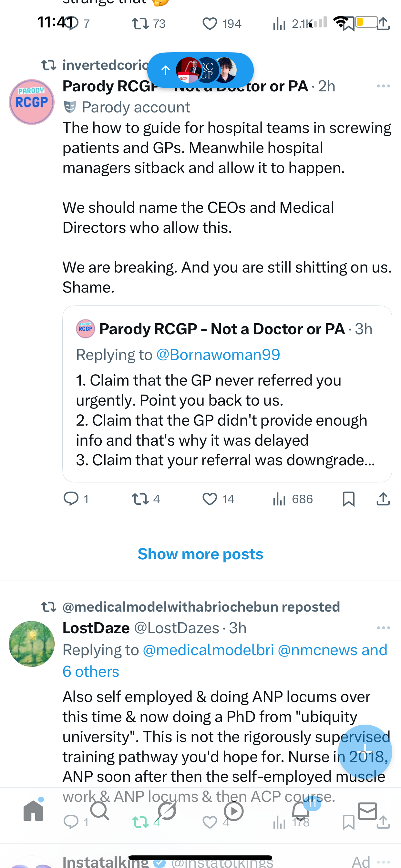
Task: Open direct messages envelope icon
Action: tap(367, 811)
